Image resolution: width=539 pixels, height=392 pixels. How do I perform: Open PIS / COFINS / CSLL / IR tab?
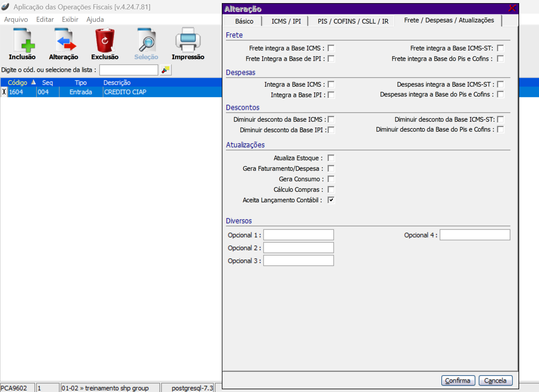353,21
